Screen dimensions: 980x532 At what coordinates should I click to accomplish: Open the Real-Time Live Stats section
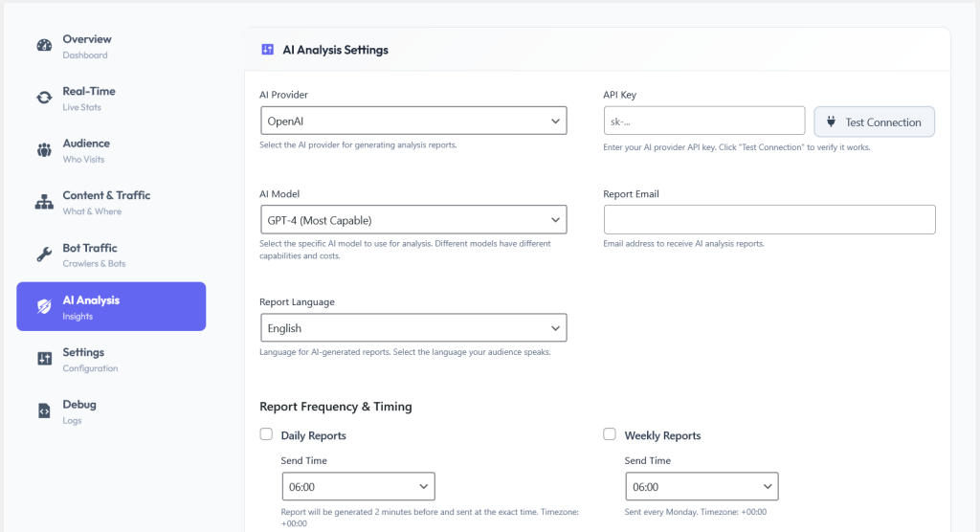coord(111,99)
